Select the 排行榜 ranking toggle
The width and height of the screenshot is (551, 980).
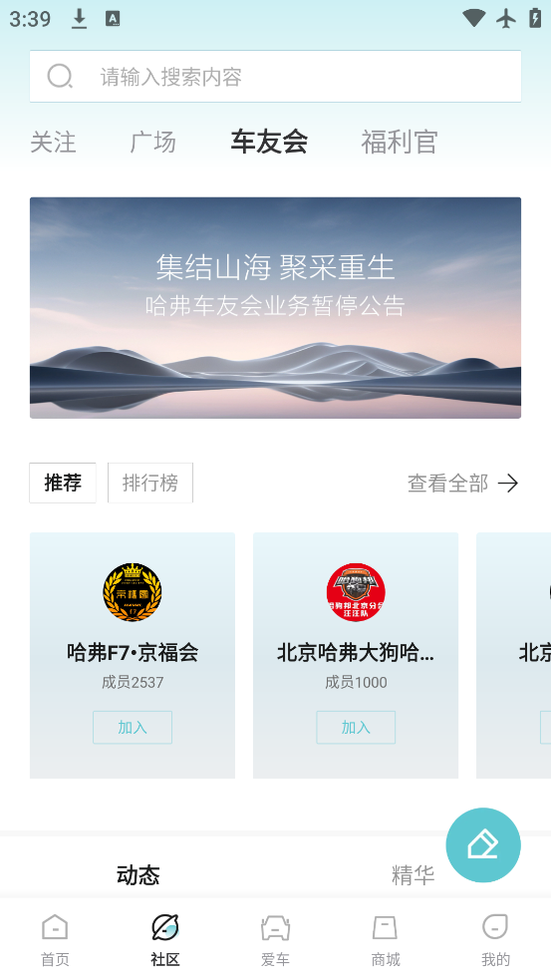149,483
